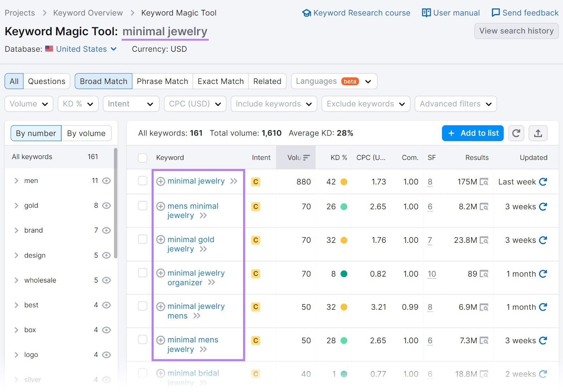Refresh the keyword metrics table
Viewport: 563px width, 392px height.
pos(516,133)
